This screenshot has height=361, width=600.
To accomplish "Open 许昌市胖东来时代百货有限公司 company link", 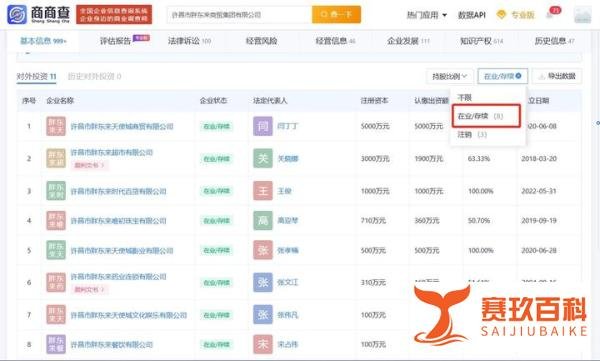I will (x=119, y=191).
